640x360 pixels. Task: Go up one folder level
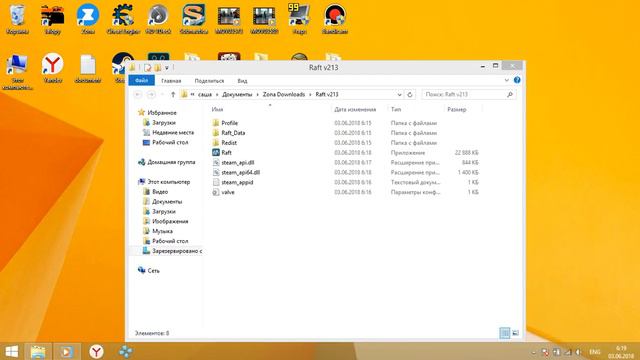tap(173, 95)
